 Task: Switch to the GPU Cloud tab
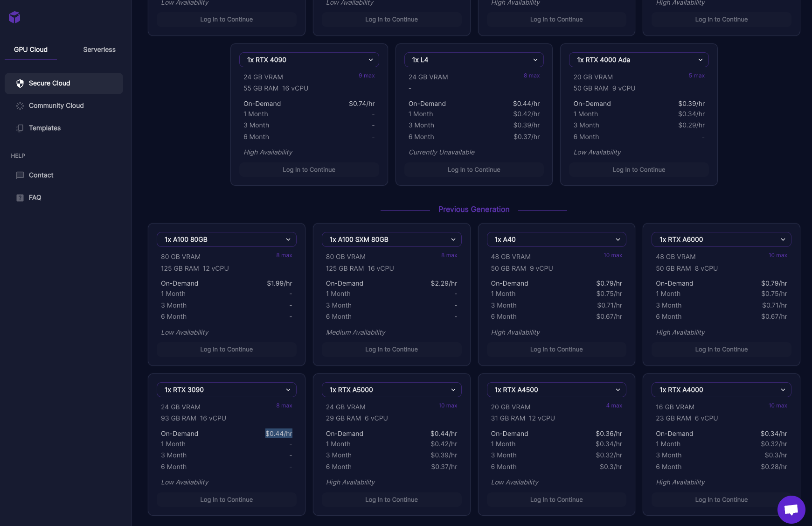click(31, 49)
